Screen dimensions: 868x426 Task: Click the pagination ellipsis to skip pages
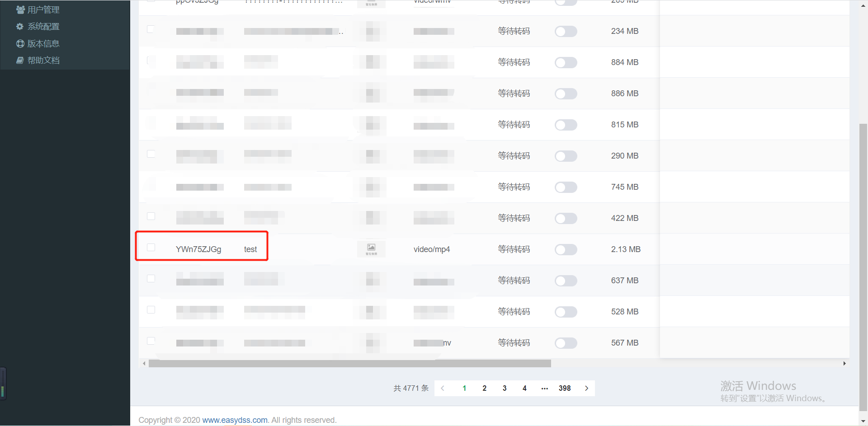pyautogui.click(x=545, y=388)
